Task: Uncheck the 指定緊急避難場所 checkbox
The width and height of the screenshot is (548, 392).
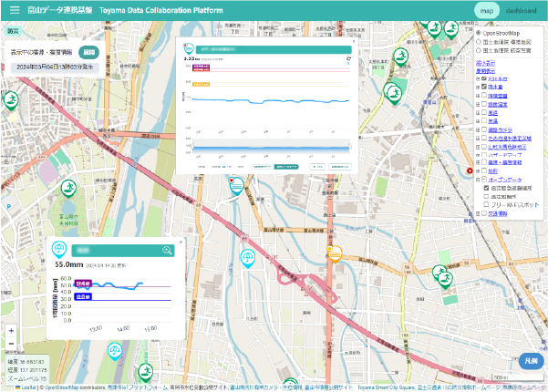Action: point(486,188)
